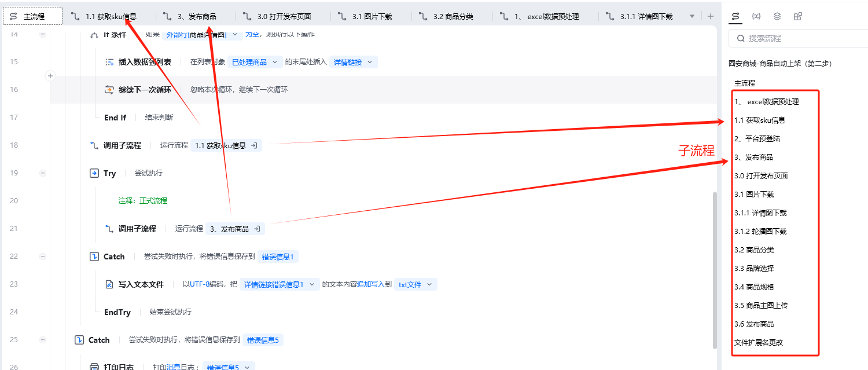Select 3.1 图片下载 in flow list
The width and height of the screenshot is (868, 370).
(x=754, y=194)
